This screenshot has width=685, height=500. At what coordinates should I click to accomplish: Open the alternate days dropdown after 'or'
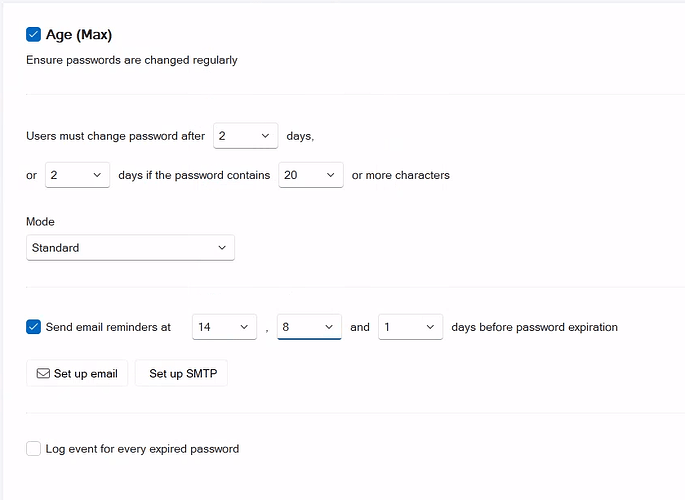point(77,175)
